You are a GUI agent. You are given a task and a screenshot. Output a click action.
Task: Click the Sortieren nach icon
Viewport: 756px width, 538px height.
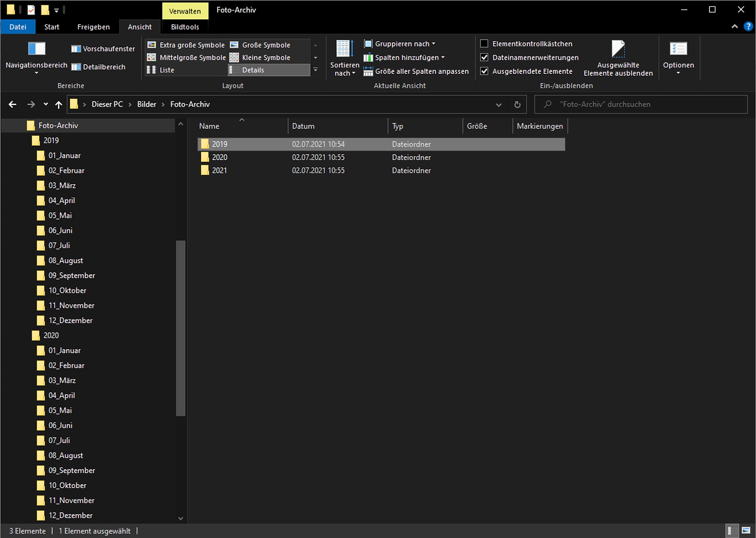(345, 49)
